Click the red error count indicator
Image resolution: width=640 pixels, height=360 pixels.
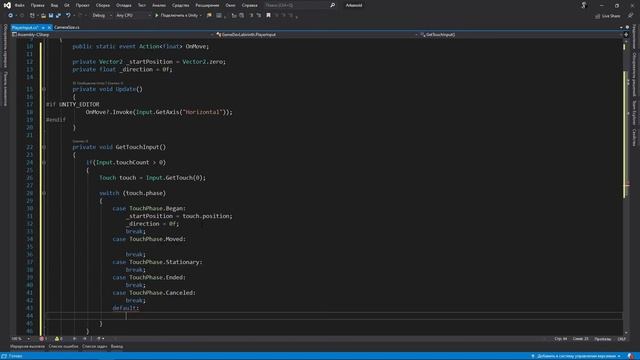pyautogui.click(x=43, y=339)
